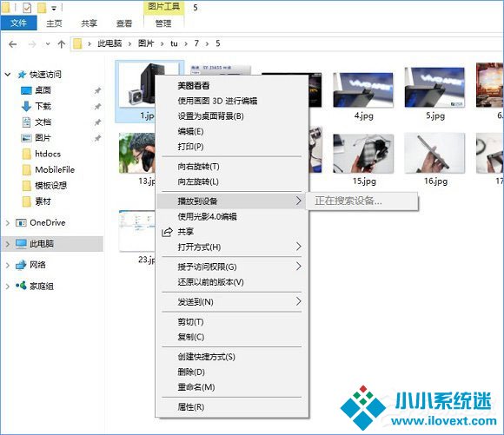Viewport: 504px width, 435px height.
Task: Select 家庭组 in the navigation pane
Action: coord(42,286)
